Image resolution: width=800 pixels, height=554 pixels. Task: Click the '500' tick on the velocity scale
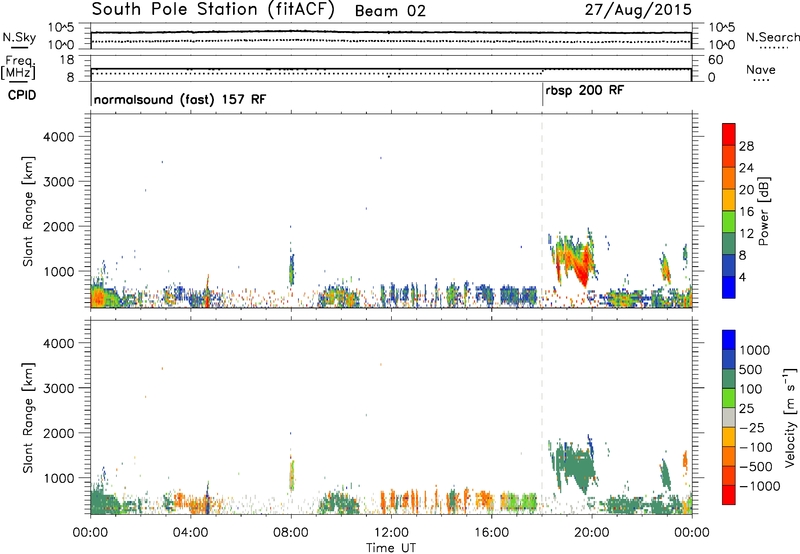tap(751, 370)
